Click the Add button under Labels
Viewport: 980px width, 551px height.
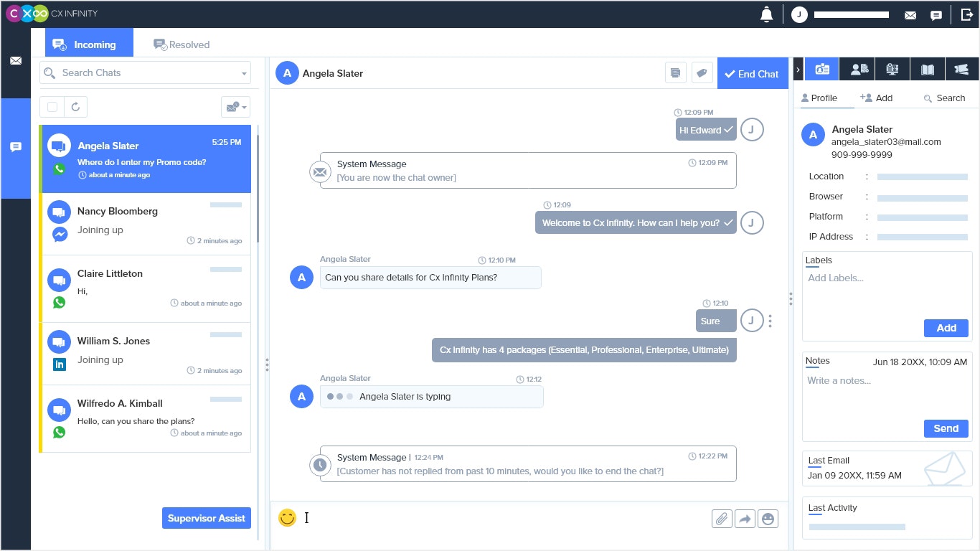946,328
